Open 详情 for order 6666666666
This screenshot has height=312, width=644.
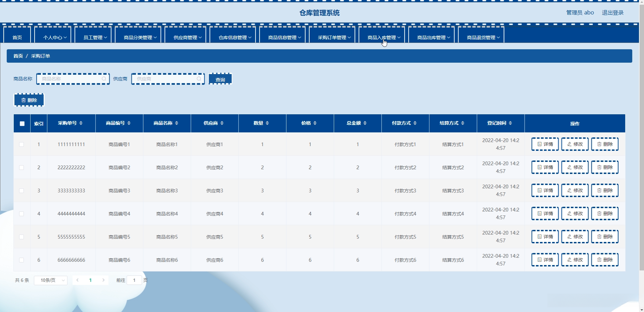point(545,260)
